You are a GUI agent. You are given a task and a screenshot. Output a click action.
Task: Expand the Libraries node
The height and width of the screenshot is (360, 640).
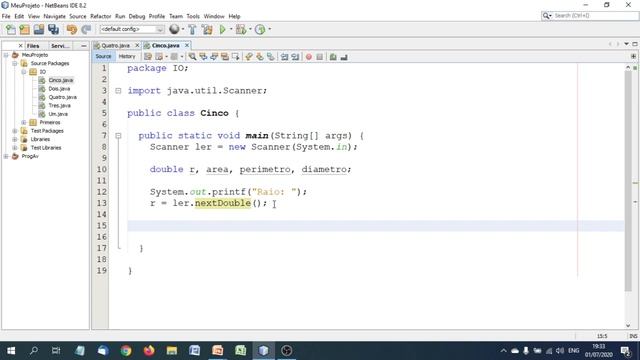(x=15, y=140)
